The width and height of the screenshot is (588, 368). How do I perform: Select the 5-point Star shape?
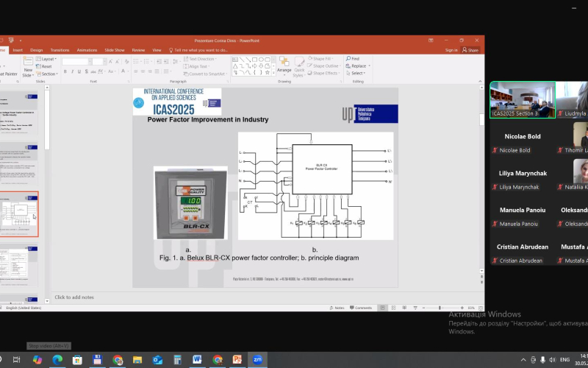[268, 72]
